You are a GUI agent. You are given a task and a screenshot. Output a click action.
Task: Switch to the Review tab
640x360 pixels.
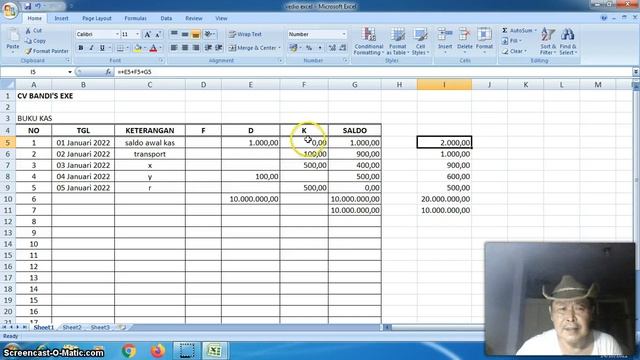pos(194,18)
